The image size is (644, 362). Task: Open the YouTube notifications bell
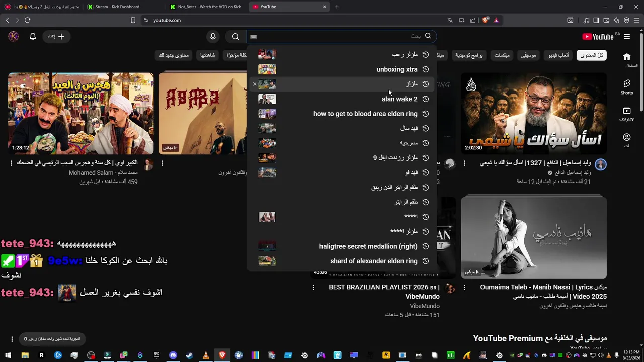33,36
